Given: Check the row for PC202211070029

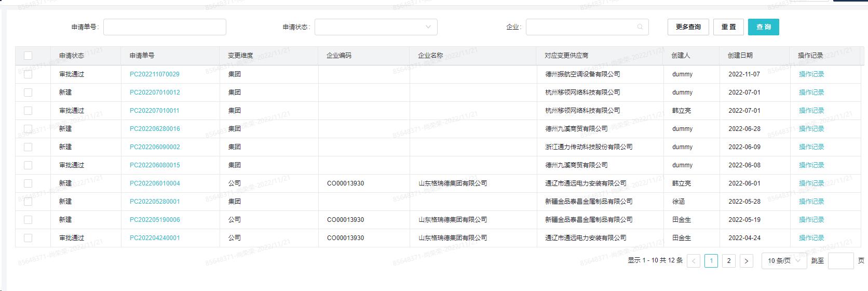Looking at the screenshot, I should [28, 74].
